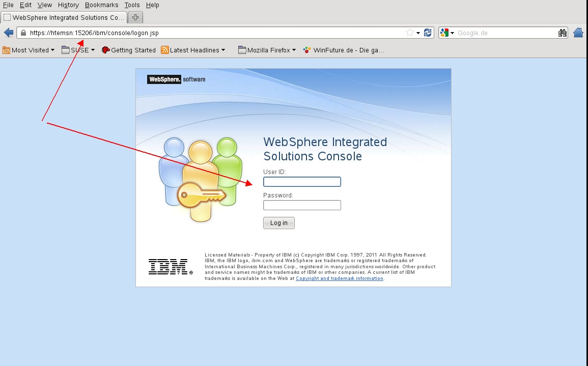Open the Help menu
This screenshot has width=588, height=366.
[x=153, y=5]
